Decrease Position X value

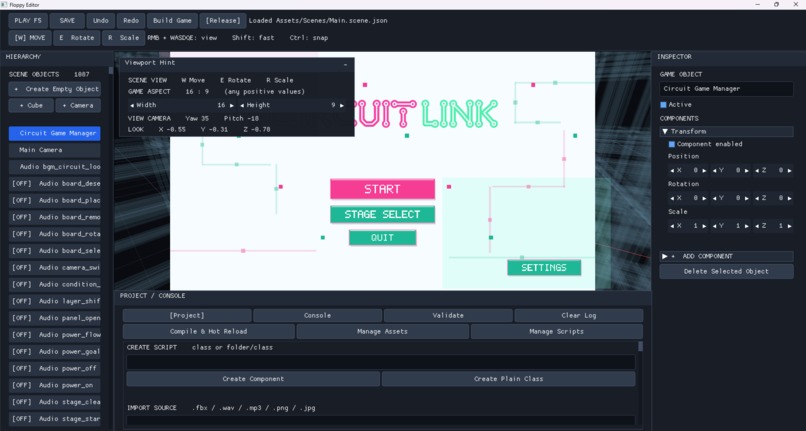pos(672,170)
